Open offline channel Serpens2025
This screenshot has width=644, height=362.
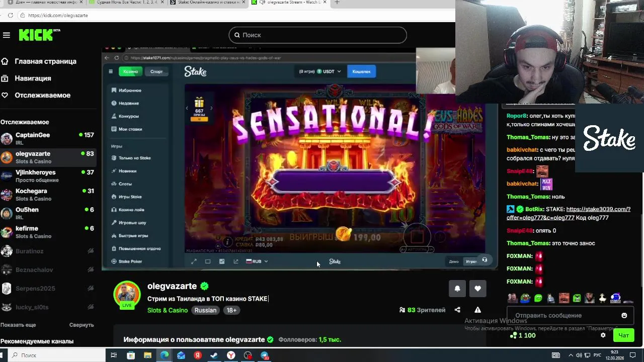point(48,288)
